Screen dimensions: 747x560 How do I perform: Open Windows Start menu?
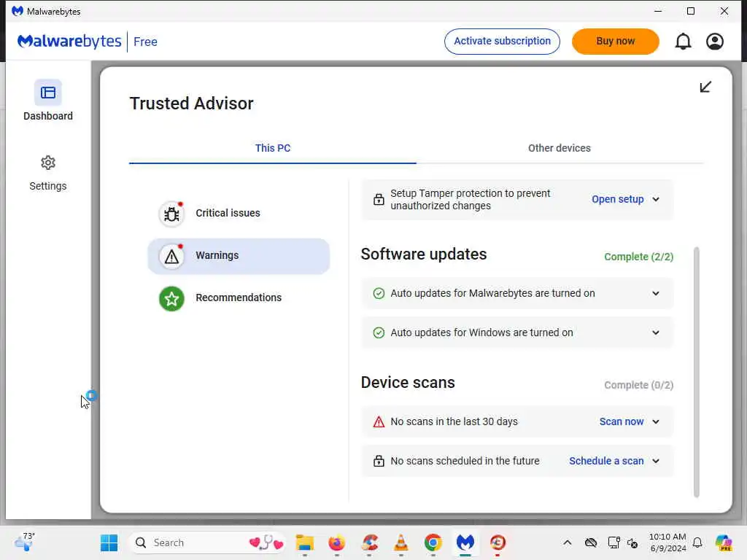point(109,542)
